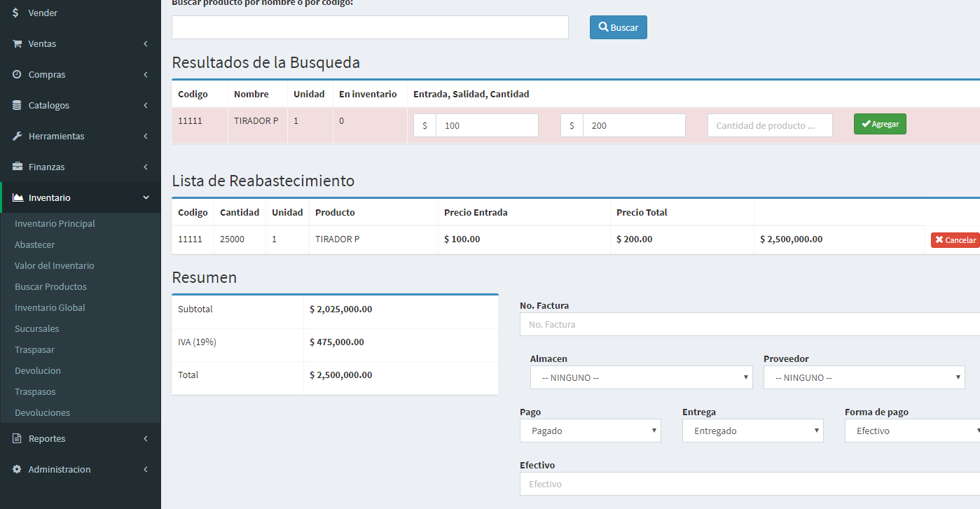Click the Precio Entrada column header
This screenshot has width=980, height=509.
[476, 212]
